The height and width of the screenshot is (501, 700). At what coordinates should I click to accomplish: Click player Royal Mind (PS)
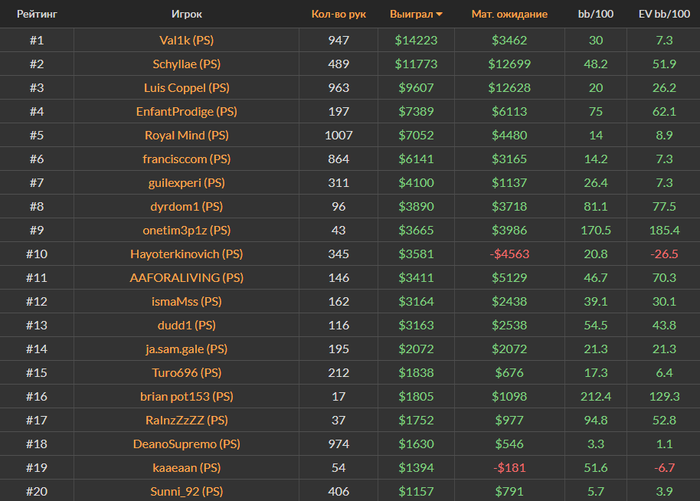pos(186,135)
